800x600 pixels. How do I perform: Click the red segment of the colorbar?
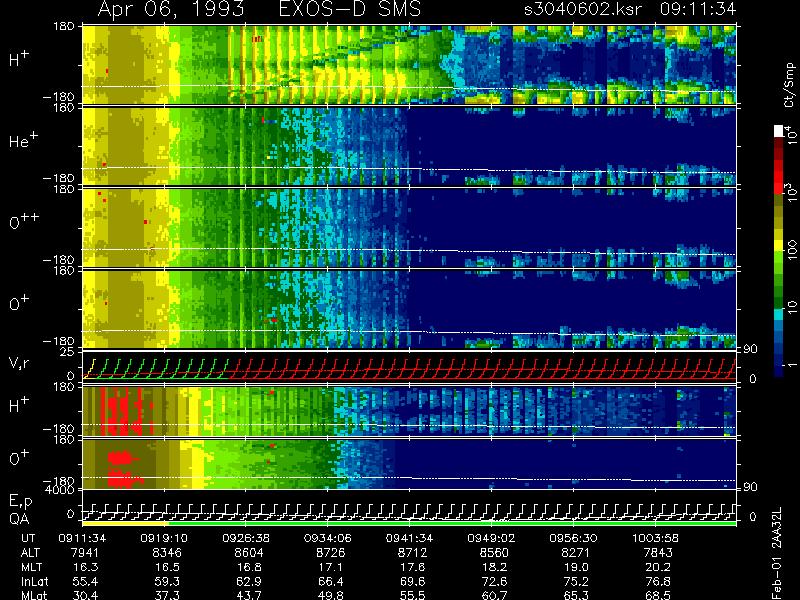point(779,177)
